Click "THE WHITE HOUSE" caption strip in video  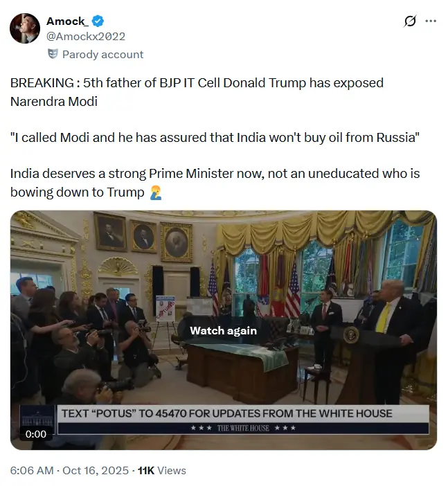[243, 429]
